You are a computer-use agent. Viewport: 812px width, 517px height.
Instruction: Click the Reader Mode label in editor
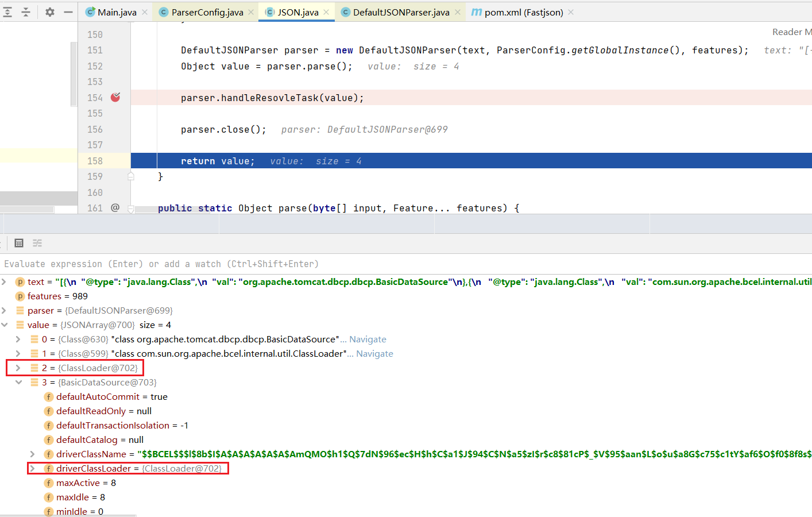pos(792,32)
